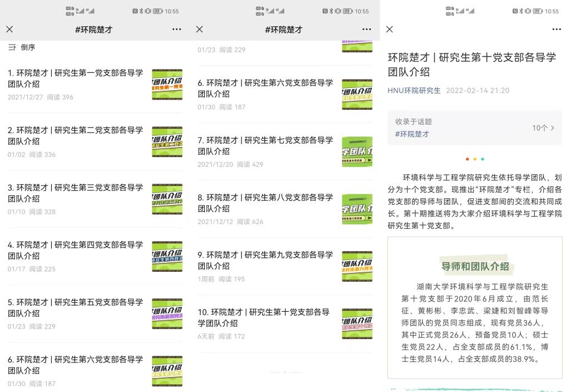Click thumbnail for 第九党支部 article
Screen dimensions: 570x392
357,266
